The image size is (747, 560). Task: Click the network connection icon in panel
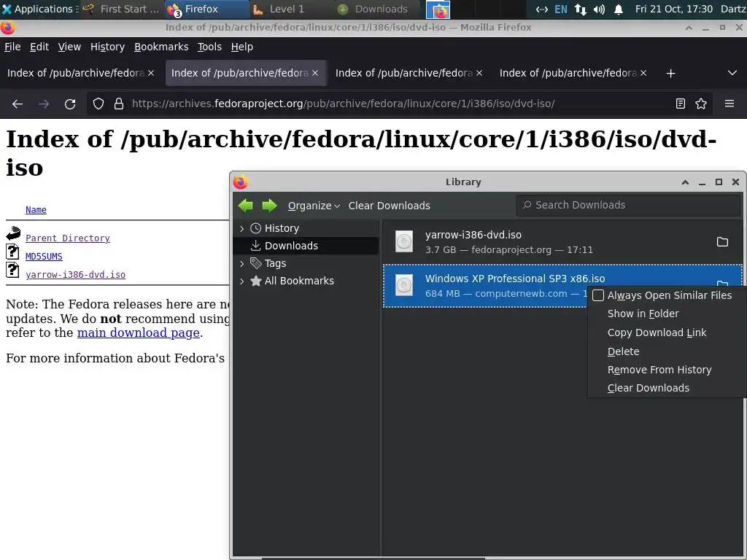(x=580, y=9)
